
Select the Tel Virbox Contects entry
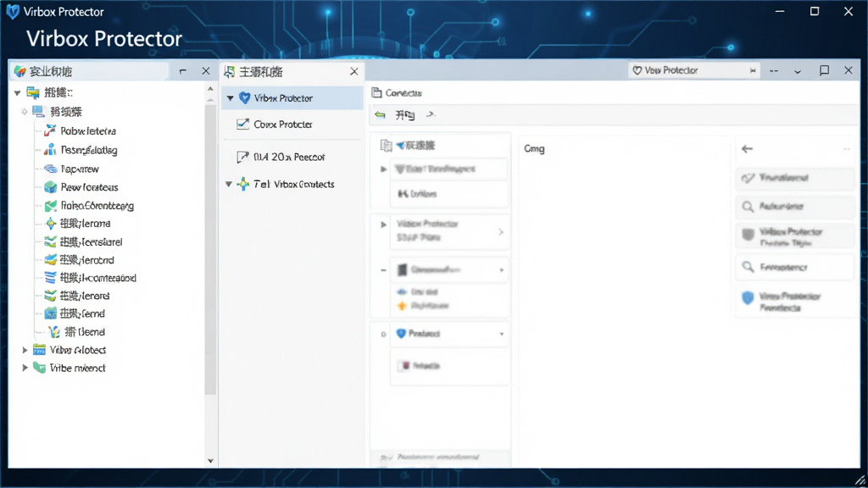(292, 184)
